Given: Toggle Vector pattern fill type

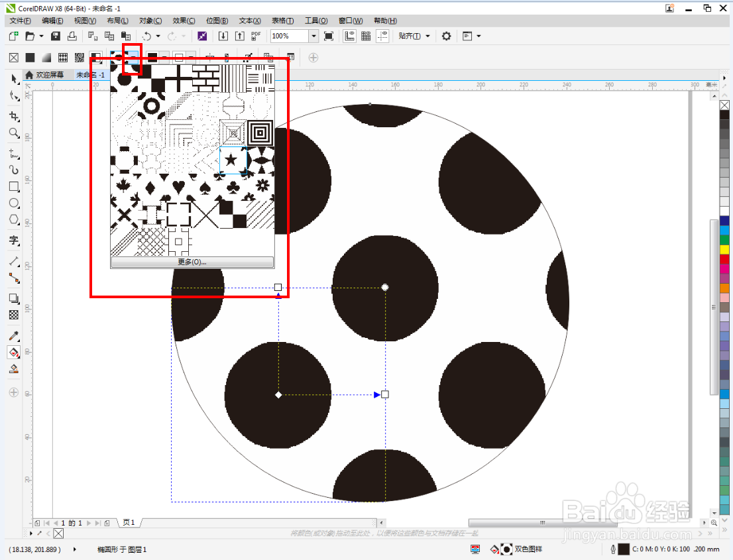Looking at the screenshot, I should click(x=63, y=58).
